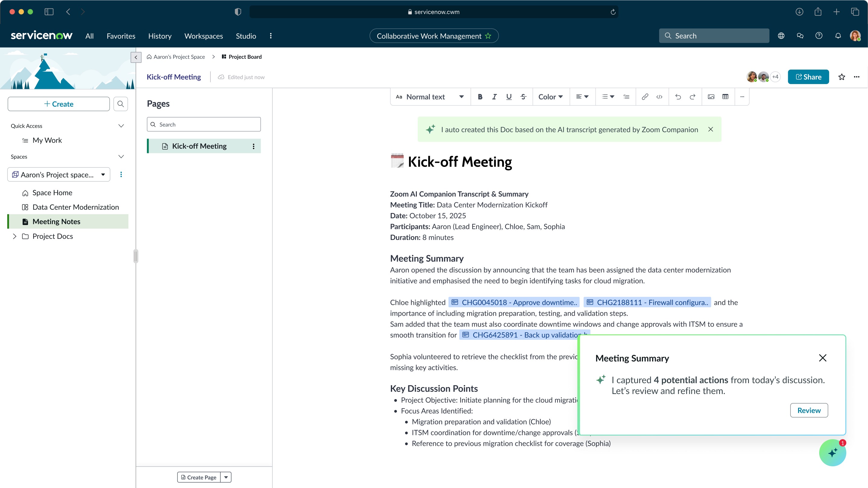This screenshot has height=488, width=868.
Task: Open the Favorites menu
Action: tap(121, 36)
